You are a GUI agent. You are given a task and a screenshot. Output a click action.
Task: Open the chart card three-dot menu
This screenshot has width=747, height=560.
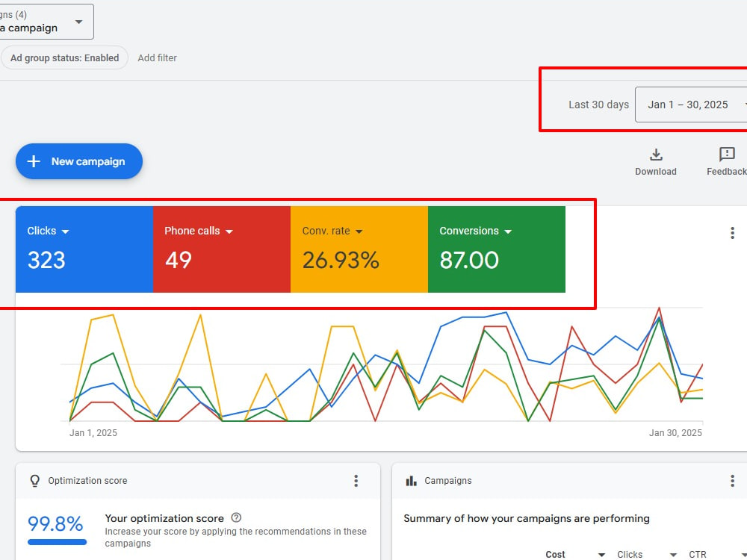pyautogui.click(x=732, y=233)
